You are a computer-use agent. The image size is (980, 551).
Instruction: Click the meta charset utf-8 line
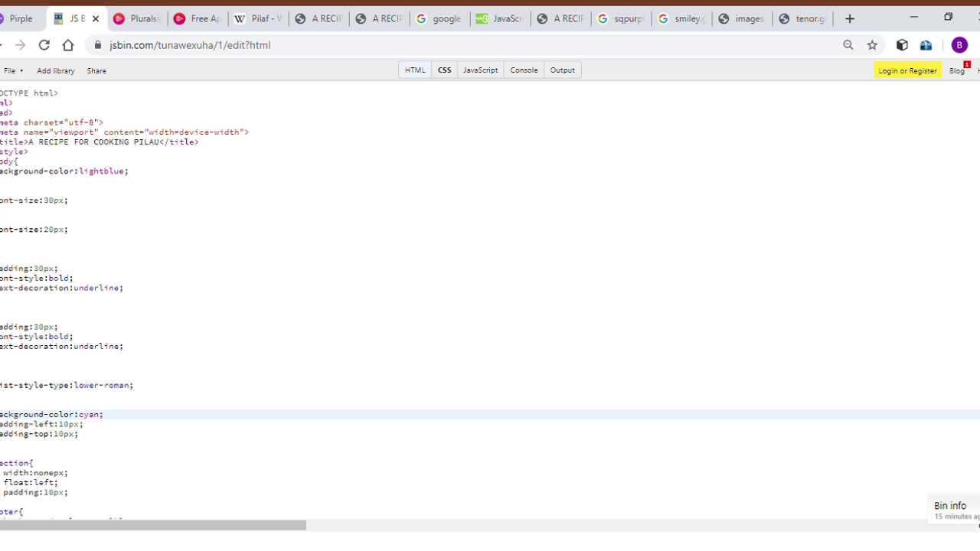tap(51, 122)
